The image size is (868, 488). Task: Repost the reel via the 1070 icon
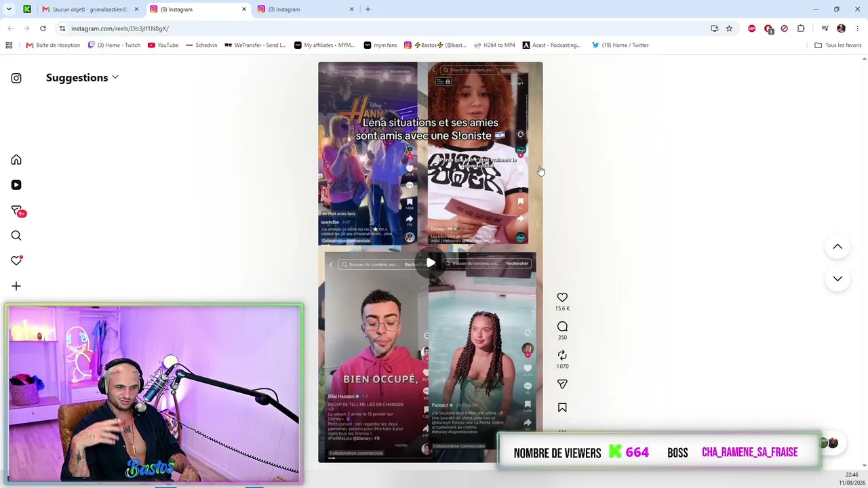click(x=562, y=355)
